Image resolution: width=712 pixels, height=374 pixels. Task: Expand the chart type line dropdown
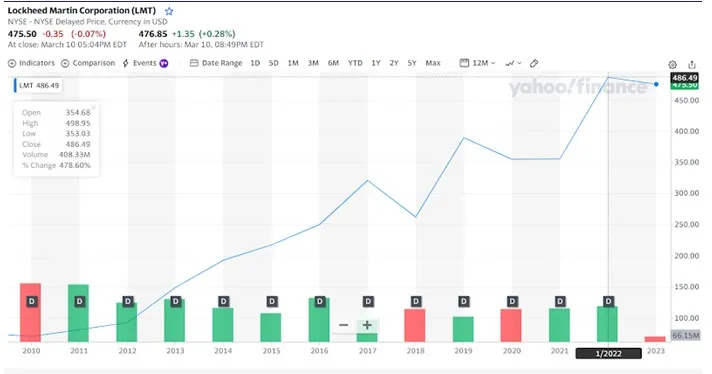pos(513,63)
